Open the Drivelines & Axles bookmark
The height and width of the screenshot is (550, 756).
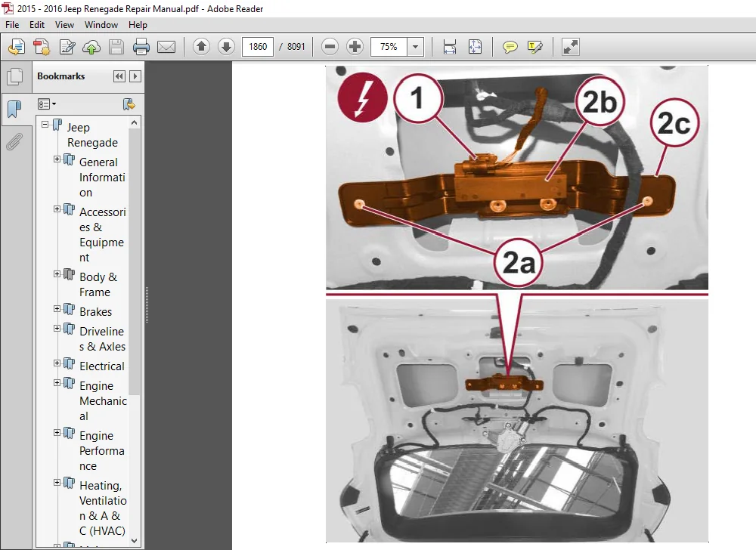tap(102, 339)
